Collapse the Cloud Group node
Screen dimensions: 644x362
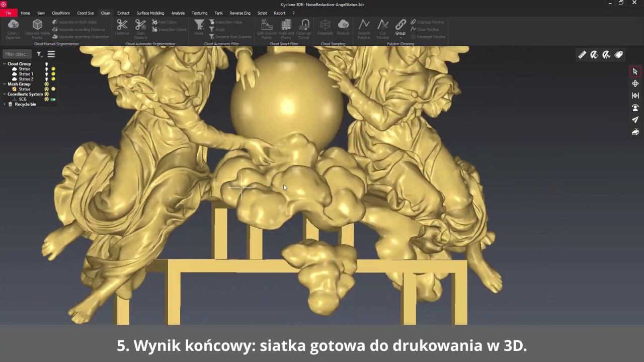point(5,64)
